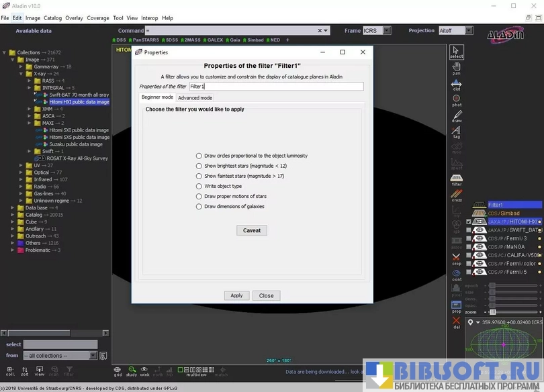544x392 pixels.
Task: Expand the Catalog tree folder
Action: click(x=12, y=215)
